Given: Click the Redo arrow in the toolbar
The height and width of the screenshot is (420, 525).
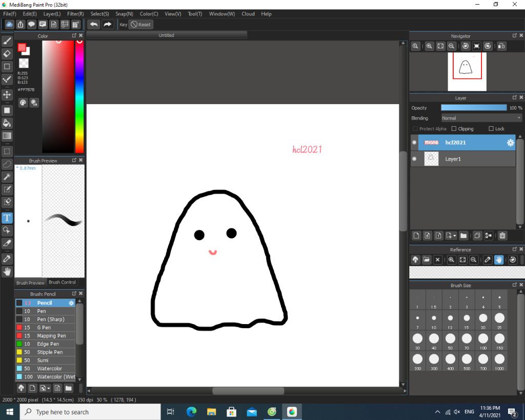Looking at the screenshot, I should click(108, 25).
